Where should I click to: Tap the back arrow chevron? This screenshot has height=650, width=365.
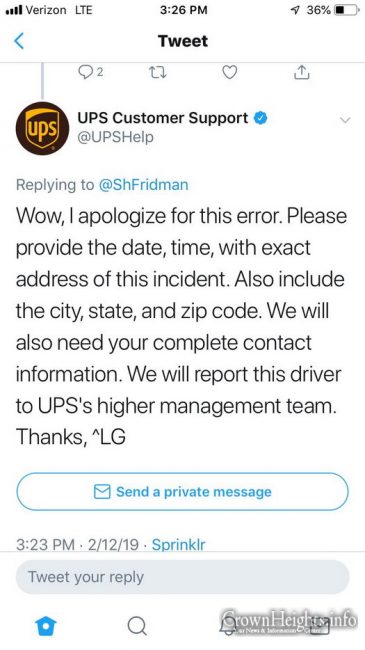[19, 41]
